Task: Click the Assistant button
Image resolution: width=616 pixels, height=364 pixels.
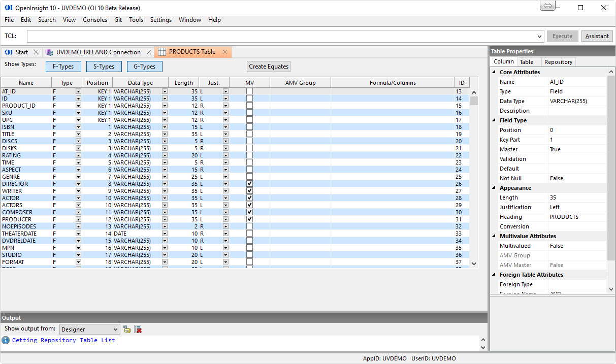Action: (x=597, y=36)
